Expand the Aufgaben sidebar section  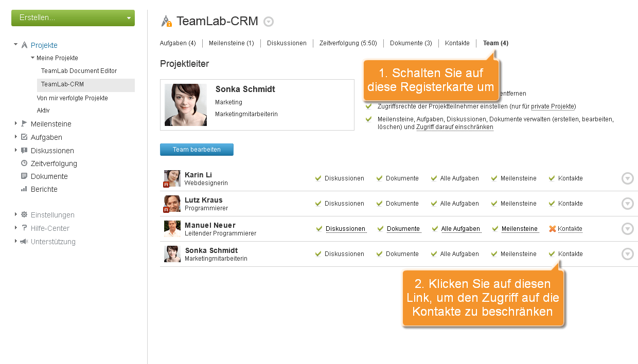click(x=16, y=137)
